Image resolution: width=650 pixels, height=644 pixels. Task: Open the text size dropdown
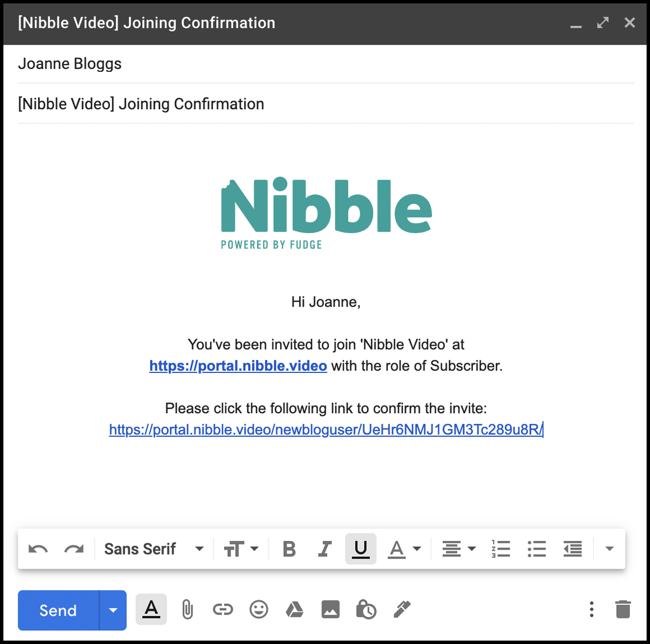pos(241,549)
